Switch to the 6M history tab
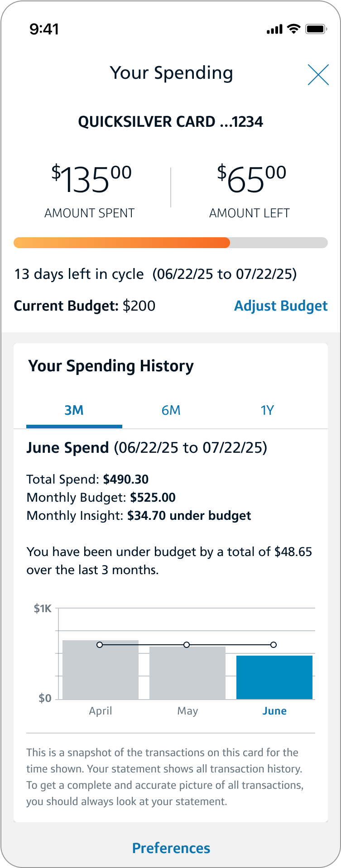The image size is (341, 868). click(171, 411)
